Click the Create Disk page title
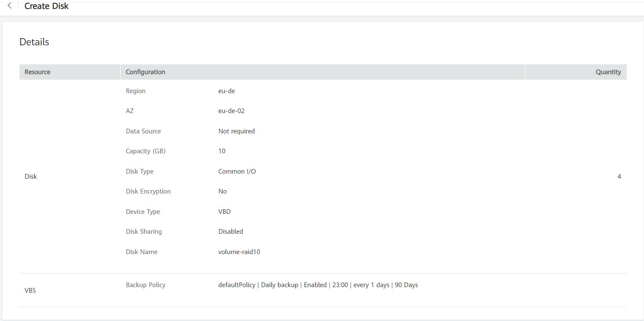This screenshot has height=321, width=644. 46,6
